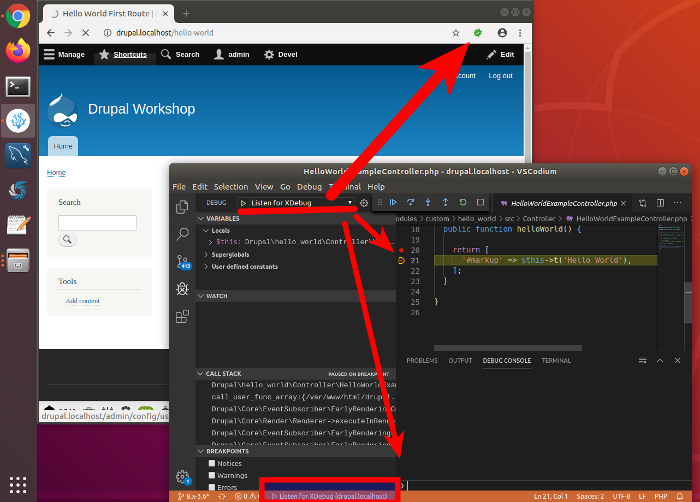Open Explorer view in VSCodium activity bar
700x502 pixels.
pos(182,207)
